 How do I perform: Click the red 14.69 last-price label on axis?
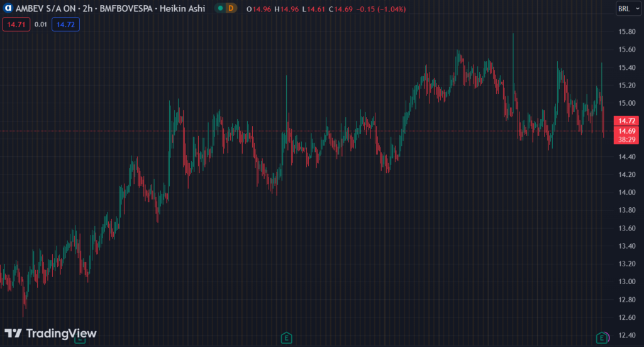(x=626, y=131)
